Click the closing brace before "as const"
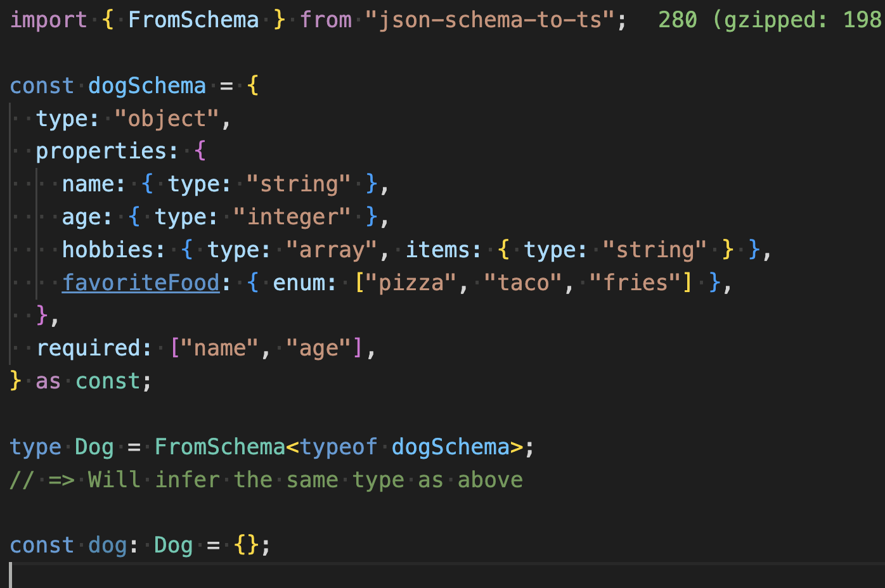This screenshot has height=588, width=885. tap(16, 381)
